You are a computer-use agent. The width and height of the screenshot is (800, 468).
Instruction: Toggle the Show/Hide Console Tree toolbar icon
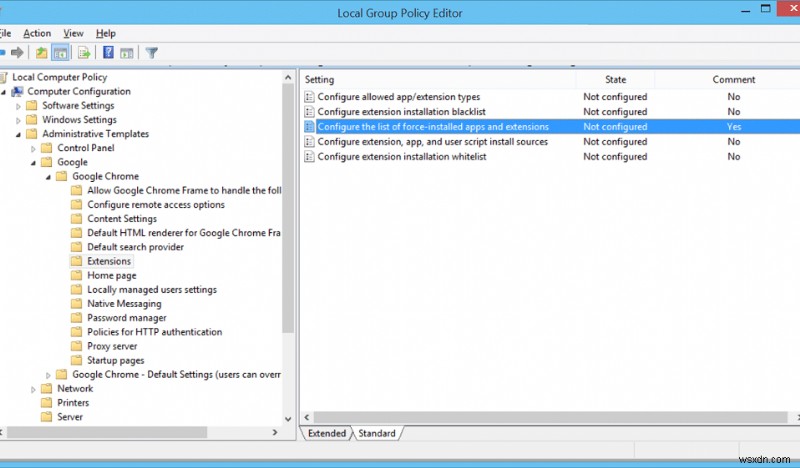click(60, 53)
